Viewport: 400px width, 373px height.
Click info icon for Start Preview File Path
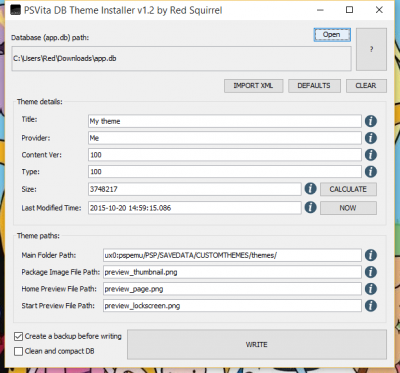click(x=371, y=306)
